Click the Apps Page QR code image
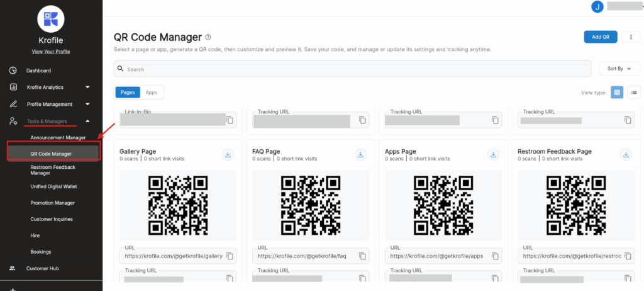The image size is (644, 291). 443,205
